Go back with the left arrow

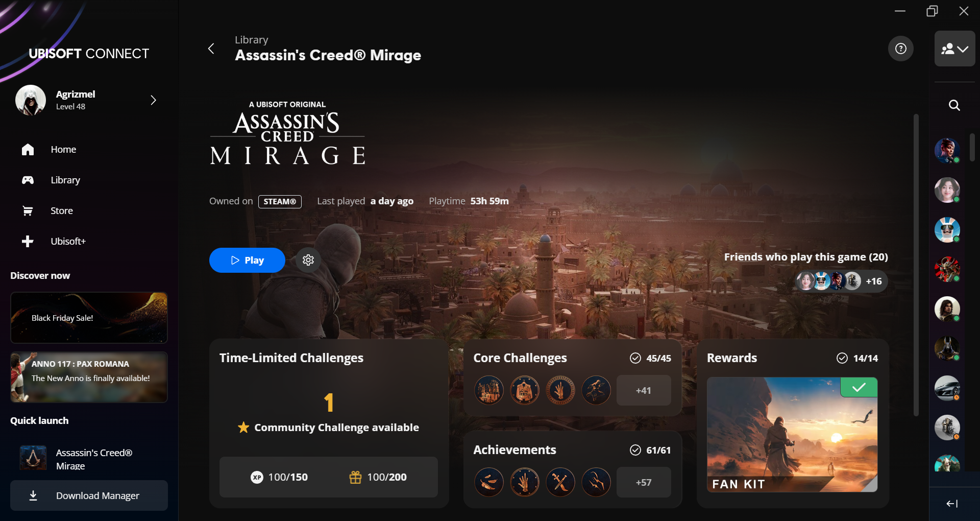pos(211,49)
